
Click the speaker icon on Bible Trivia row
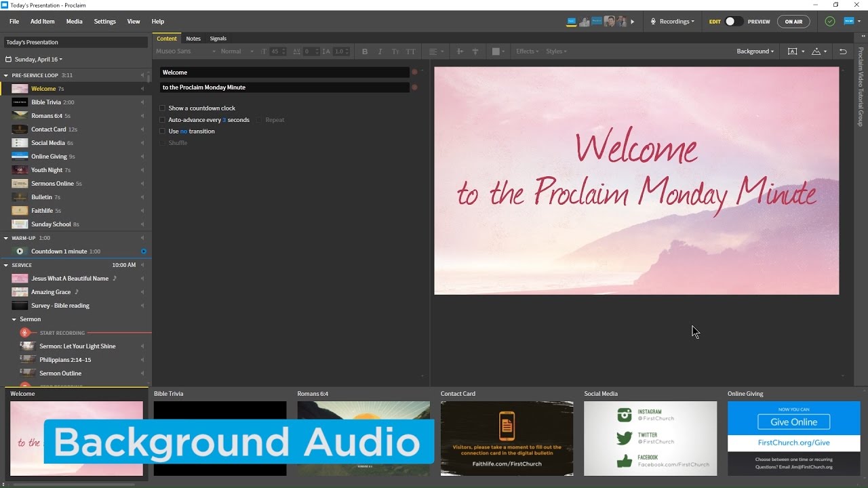[142, 102]
